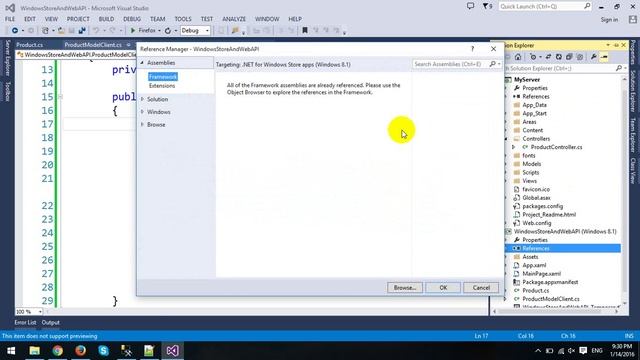This screenshot has width=640, height=360.
Task: Click the Solution Explorer Collapse All icon
Action: pos(569,57)
